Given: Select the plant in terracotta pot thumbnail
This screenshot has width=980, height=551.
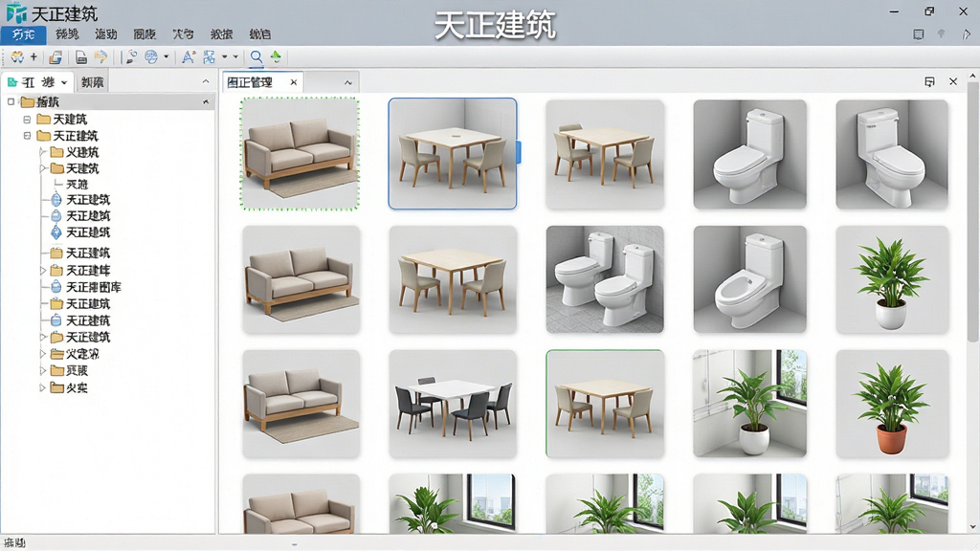Looking at the screenshot, I should point(892,405).
